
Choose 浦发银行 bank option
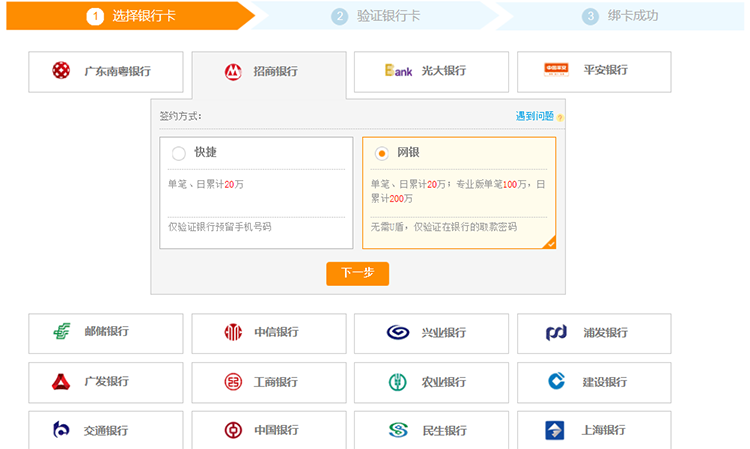593,333
